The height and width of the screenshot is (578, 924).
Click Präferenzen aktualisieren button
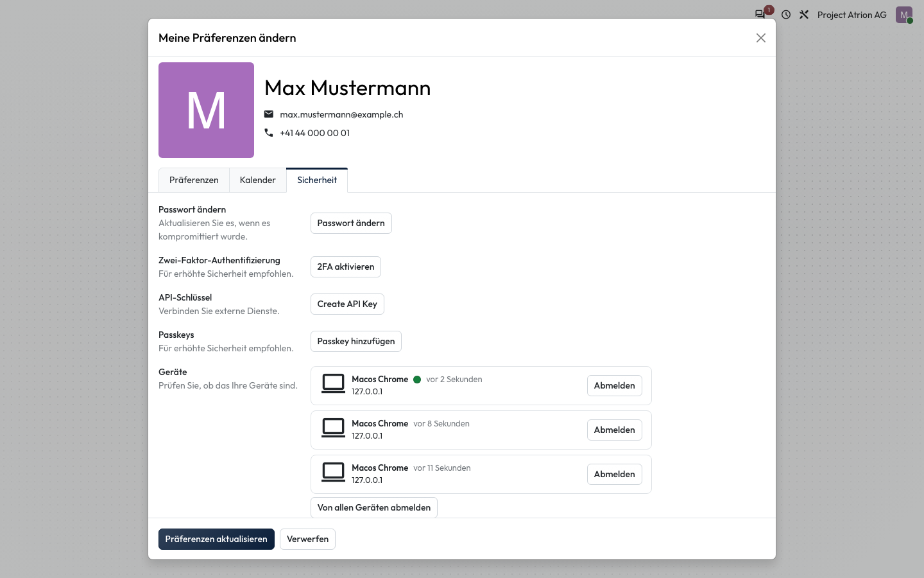[216, 539]
